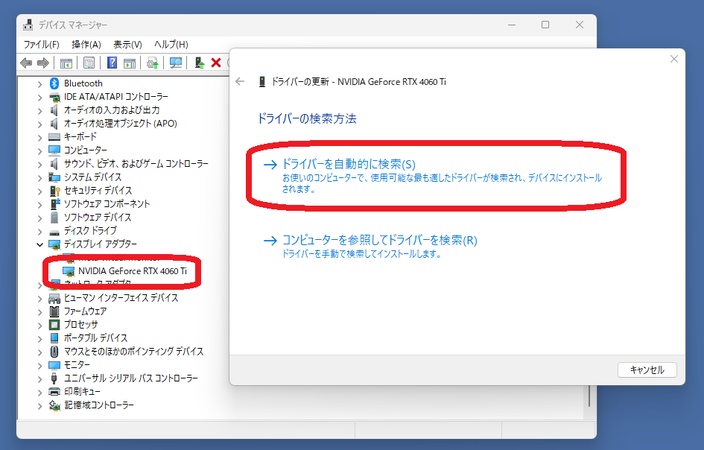Click the Device Manager vertical scrollbar thumb
The image size is (704, 450).
[x=589, y=396]
